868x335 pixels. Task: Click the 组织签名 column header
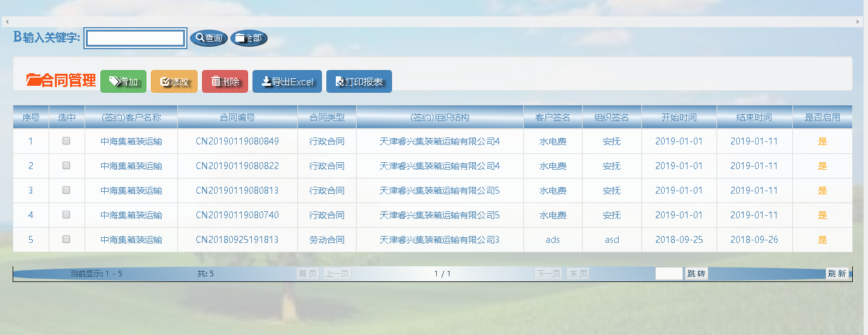point(612,117)
